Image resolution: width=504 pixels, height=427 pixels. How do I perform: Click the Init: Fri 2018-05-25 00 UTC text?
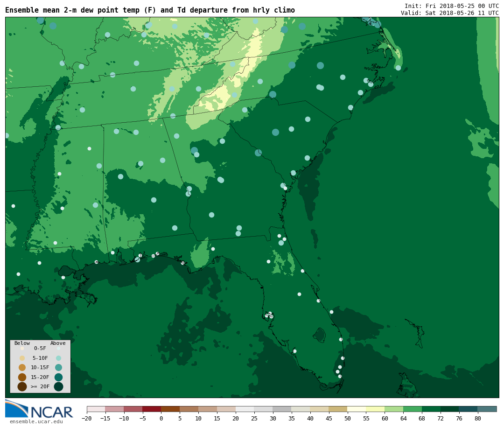pyautogui.click(x=452, y=6)
